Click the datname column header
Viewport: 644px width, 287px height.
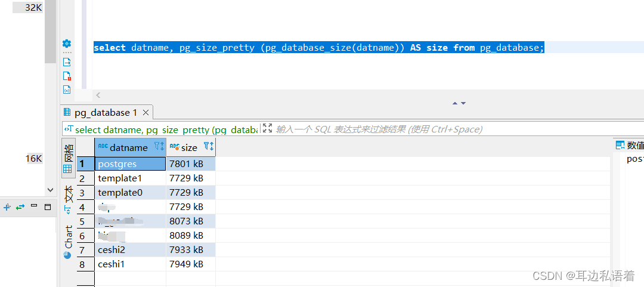click(130, 147)
